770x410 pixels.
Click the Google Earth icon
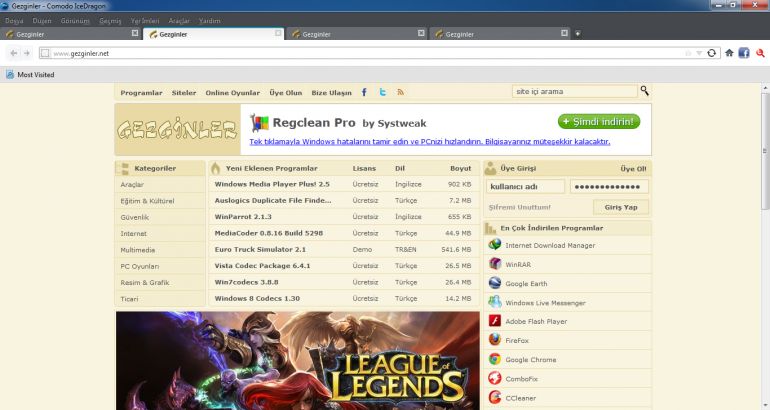[495, 283]
